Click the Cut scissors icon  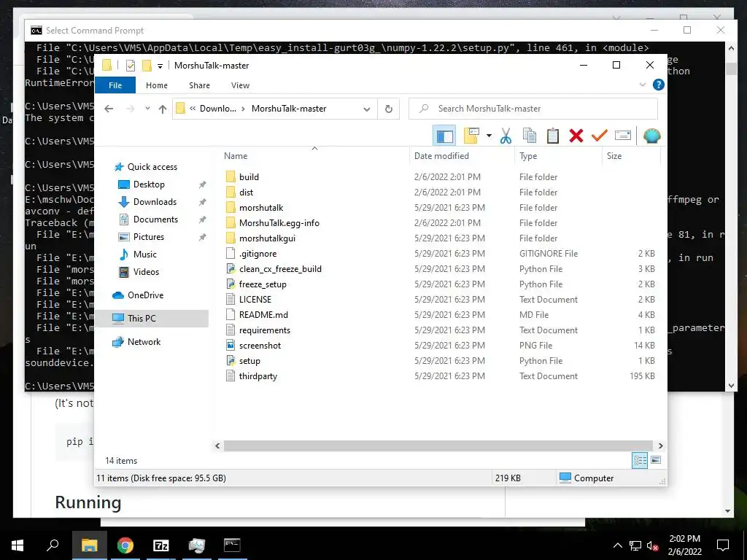[x=506, y=136]
